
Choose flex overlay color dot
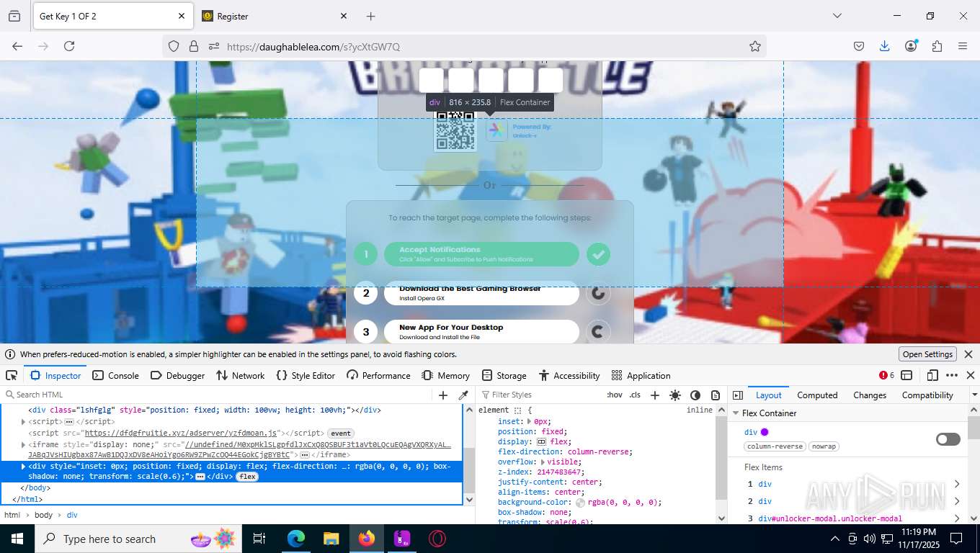click(x=765, y=432)
